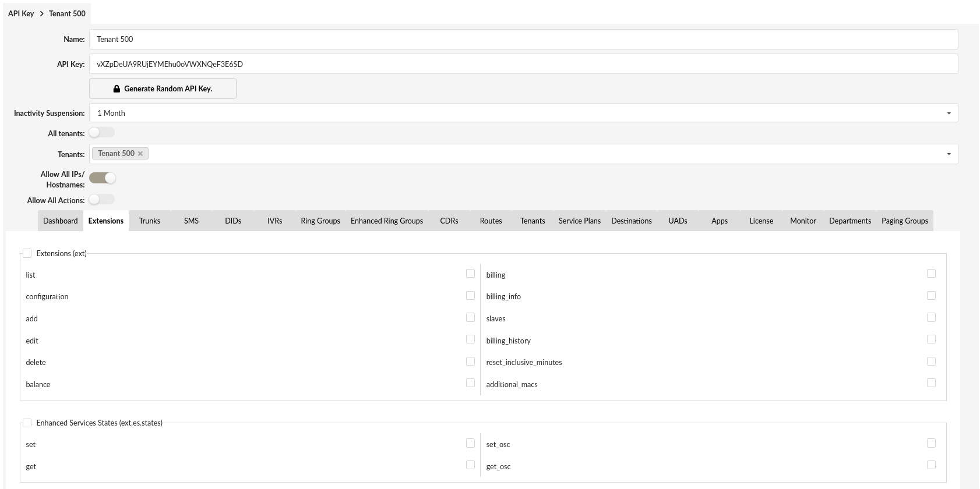Click Generate Random API Key button
This screenshot has height=489, width=980.
coord(163,88)
